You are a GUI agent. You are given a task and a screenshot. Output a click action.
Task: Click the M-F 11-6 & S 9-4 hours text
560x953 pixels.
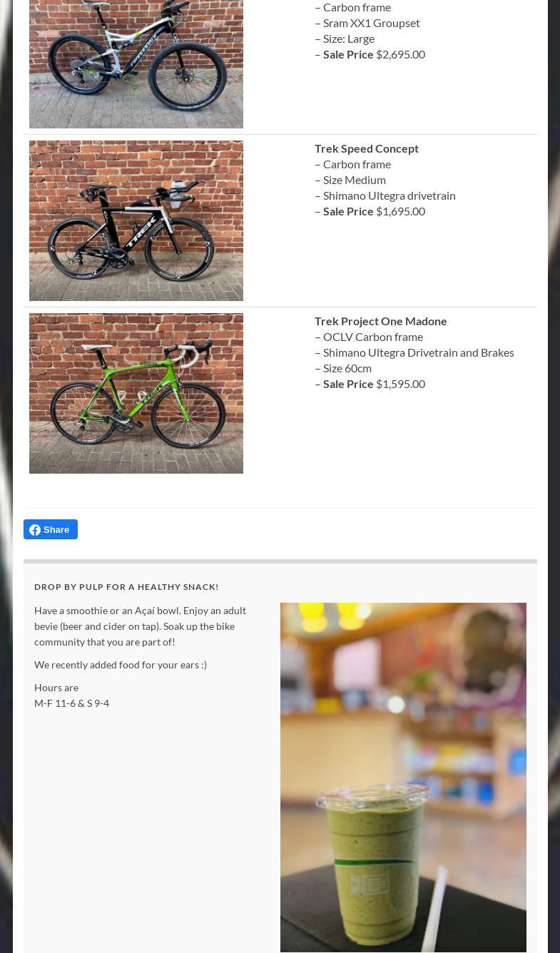coord(71,703)
